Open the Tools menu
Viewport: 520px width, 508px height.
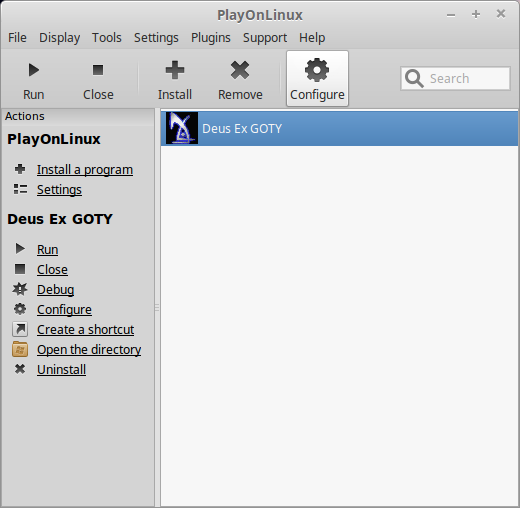click(107, 38)
